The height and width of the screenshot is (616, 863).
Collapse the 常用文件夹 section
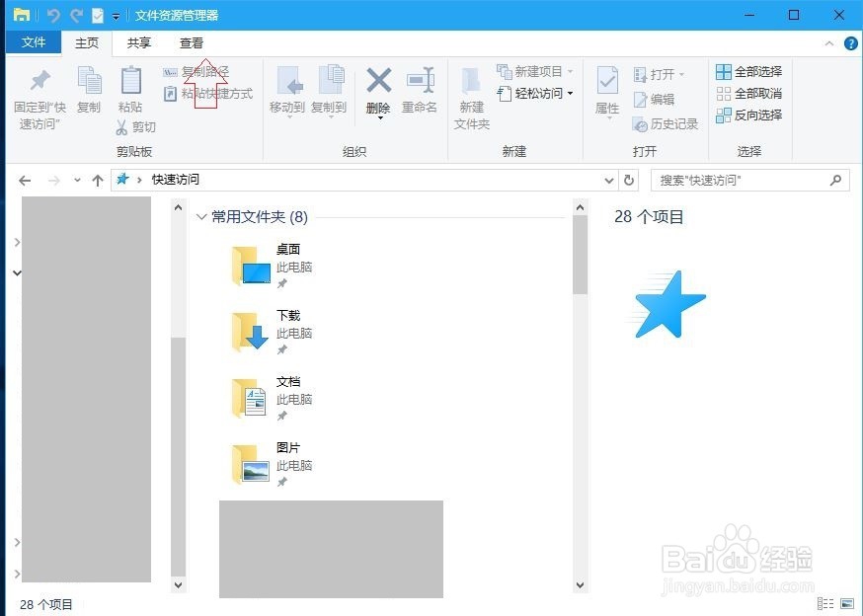[201, 216]
